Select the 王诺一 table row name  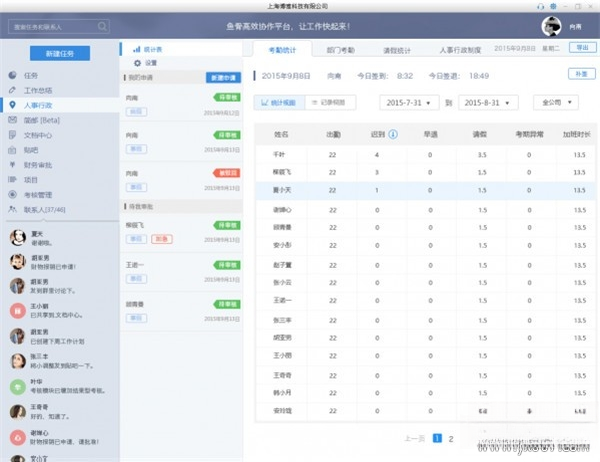(282, 300)
